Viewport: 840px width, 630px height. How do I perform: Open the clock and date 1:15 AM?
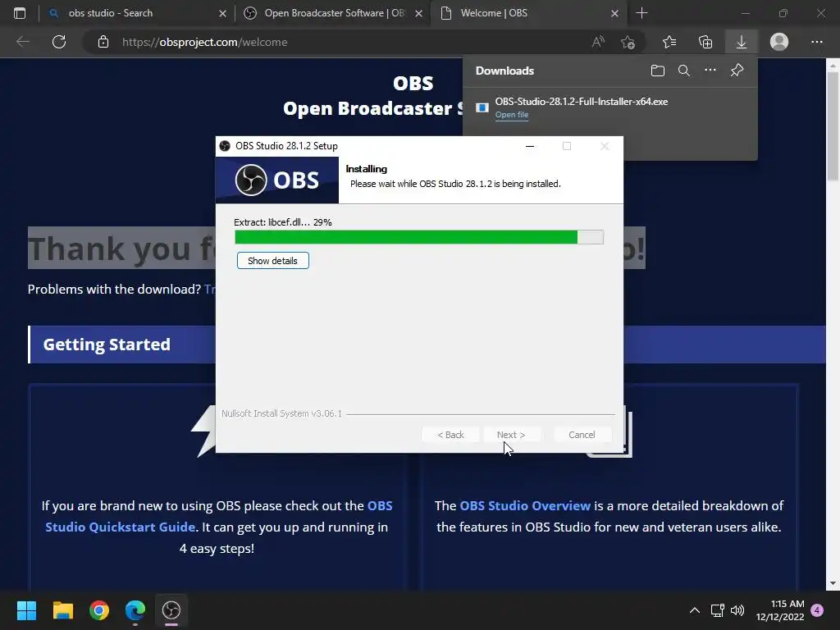click(x=780, y=610)
